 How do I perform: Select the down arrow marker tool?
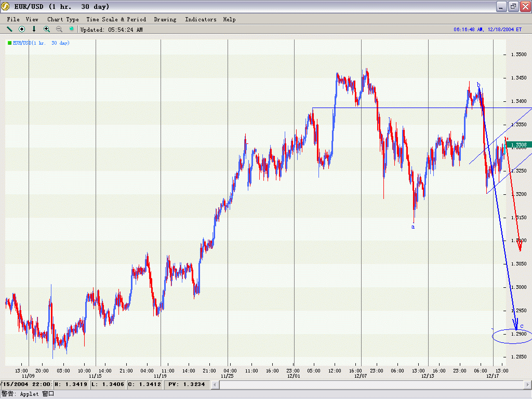34,29
